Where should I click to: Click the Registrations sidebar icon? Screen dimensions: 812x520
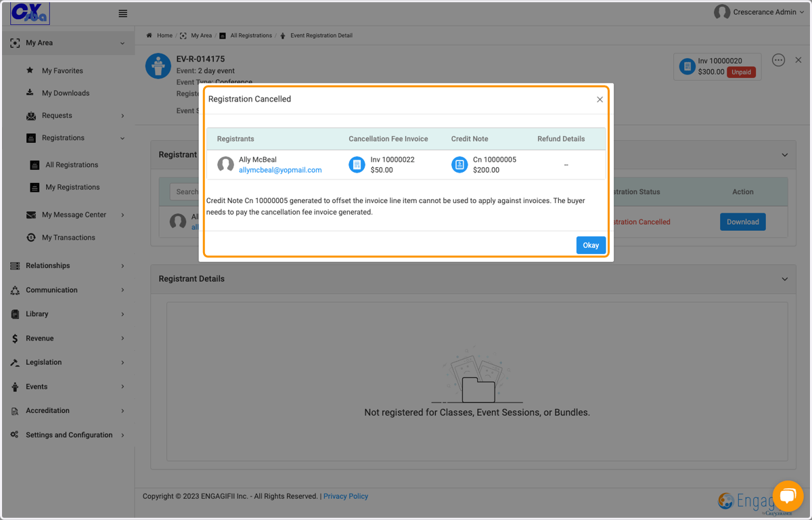(x=31, y=138)
